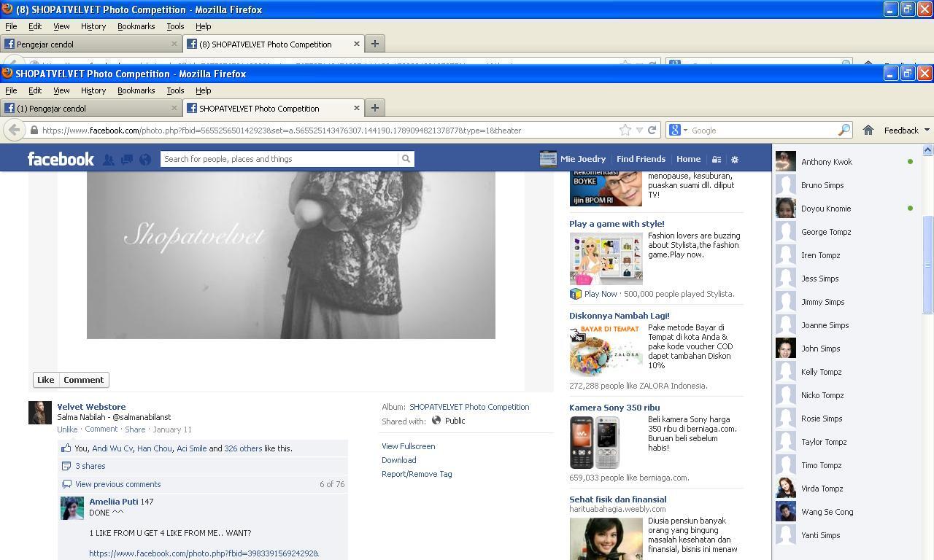This screenshot has width=934, height=560.
Task: Click the Share link under the post
Action: pyautogui.click(x=135, y=429)
